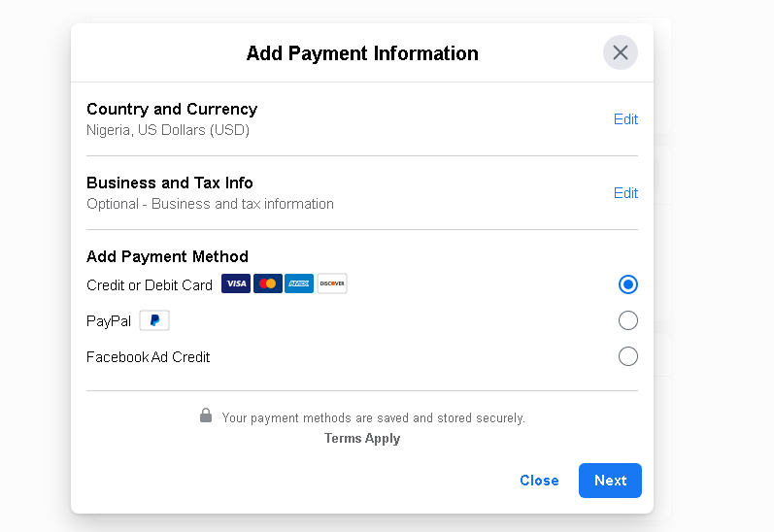Click the Close text button

tap(539, 481)
